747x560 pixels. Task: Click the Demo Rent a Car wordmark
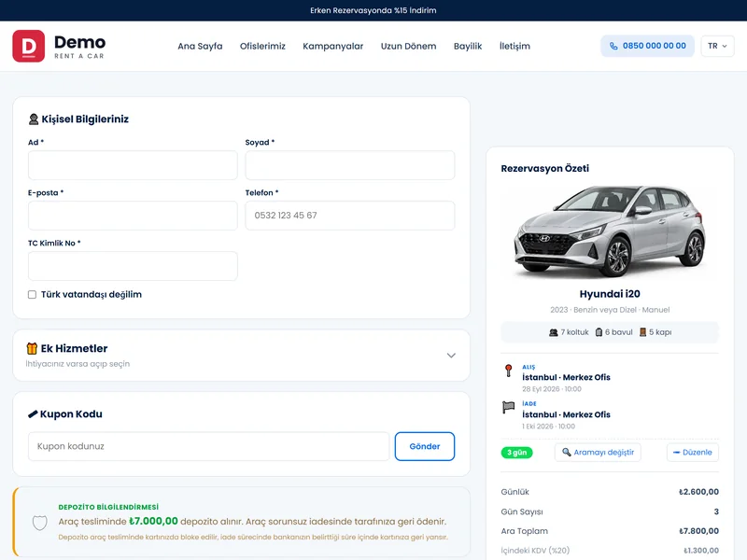pos(79,47)
